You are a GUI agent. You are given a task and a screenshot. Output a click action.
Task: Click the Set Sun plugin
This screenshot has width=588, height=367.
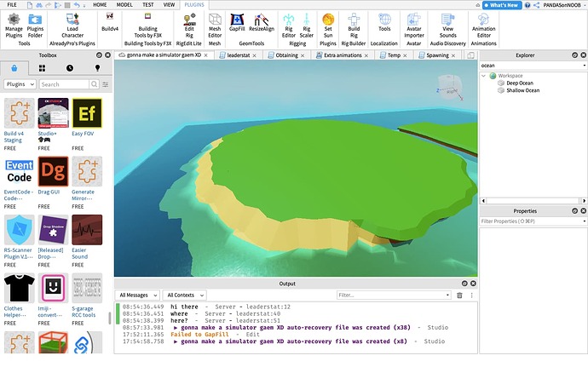328,26
